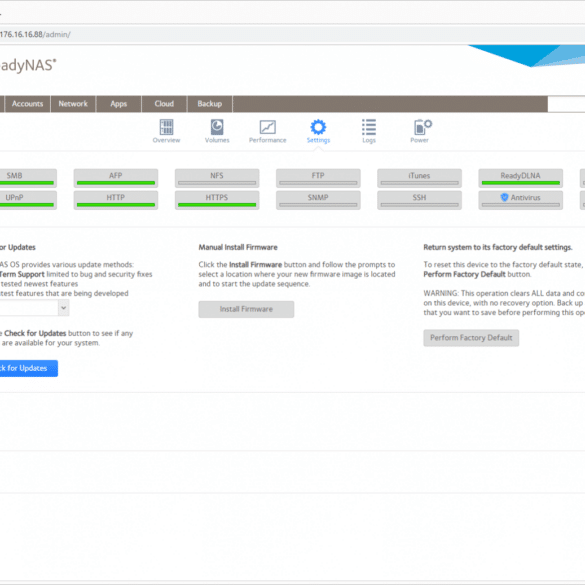Image resolution: width=585 pixels, height=585 pixels.
Task: Toggle the UPnP service
Action: coord(28,200)
